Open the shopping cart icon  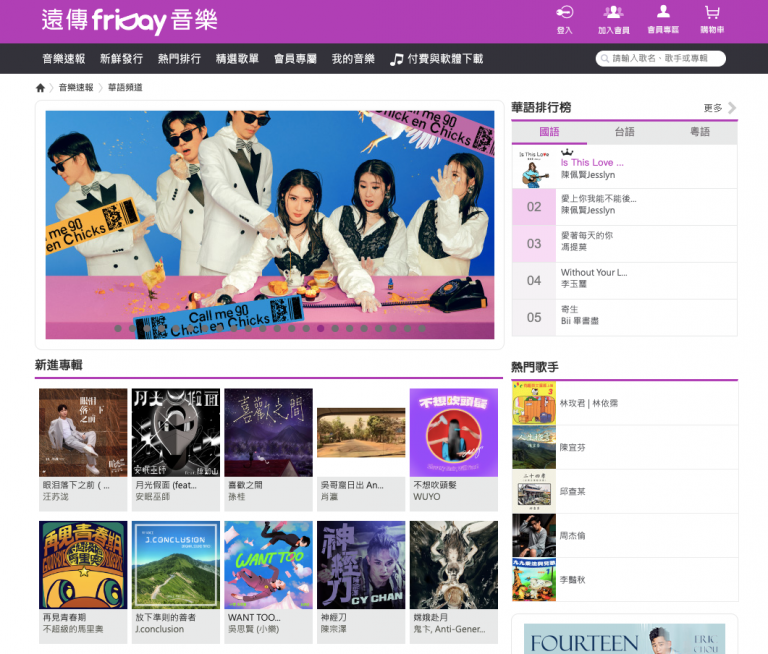click(712, 13)
